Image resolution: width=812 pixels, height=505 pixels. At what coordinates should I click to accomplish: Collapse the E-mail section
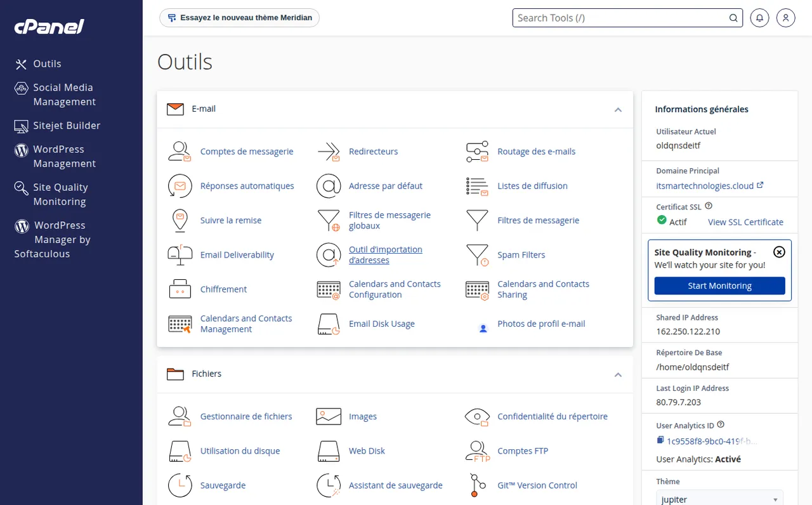pyautogui.click(x=618, y=109)
